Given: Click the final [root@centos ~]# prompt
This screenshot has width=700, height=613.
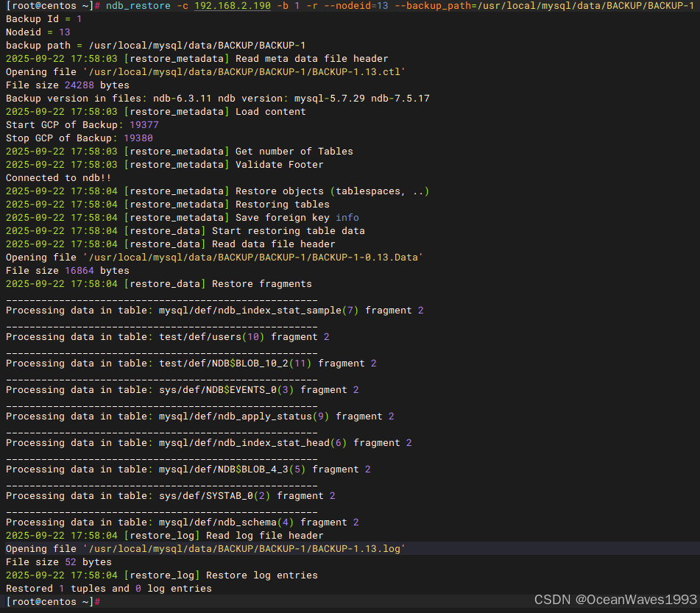Looking at the screenshot, I should click(53, 602).
